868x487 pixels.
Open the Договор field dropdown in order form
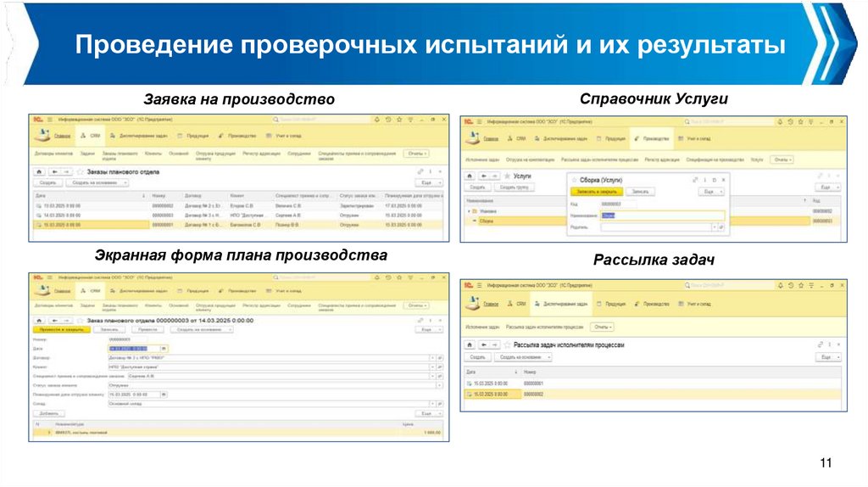[431, 358]
